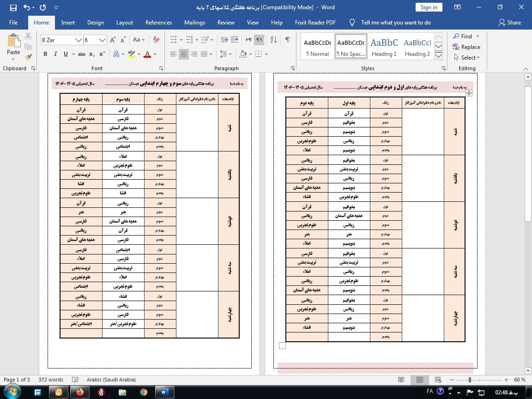Click the Increase Indent icon
This screenshot has width=532, height=399.
tap(235, 40)
